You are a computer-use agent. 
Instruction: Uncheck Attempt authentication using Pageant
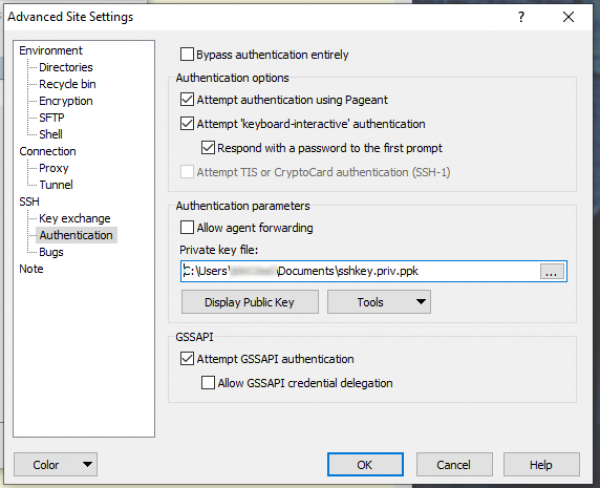click(187, 100)
